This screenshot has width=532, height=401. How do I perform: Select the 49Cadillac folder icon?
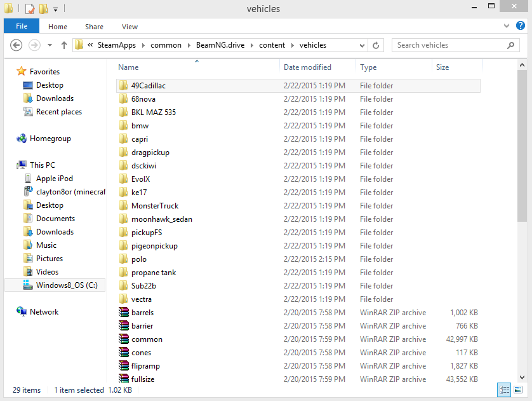124,86
